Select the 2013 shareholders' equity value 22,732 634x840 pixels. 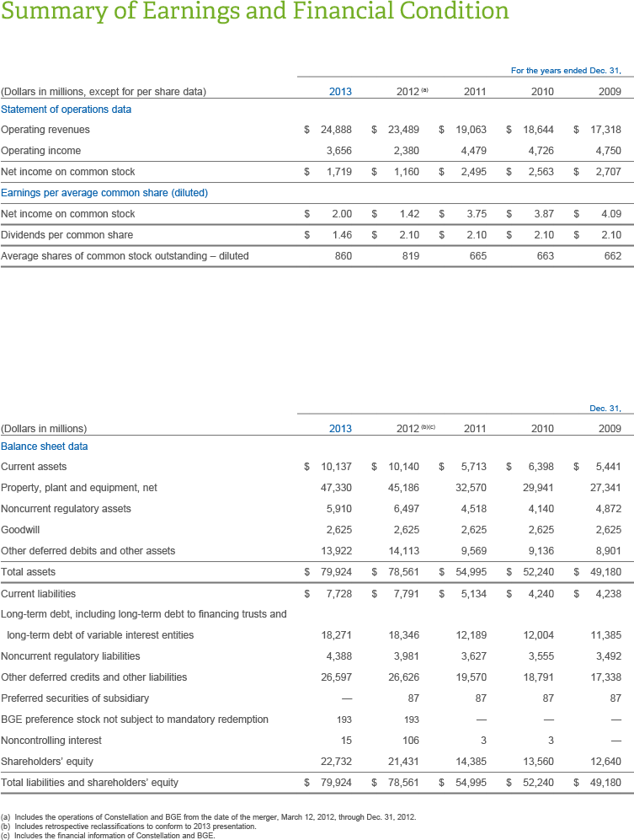336,762
